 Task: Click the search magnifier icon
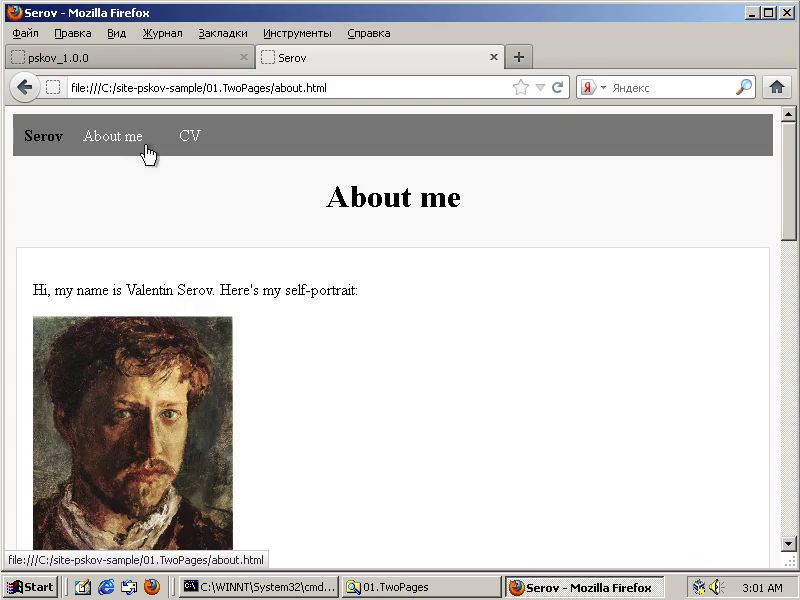coord(743,88)
